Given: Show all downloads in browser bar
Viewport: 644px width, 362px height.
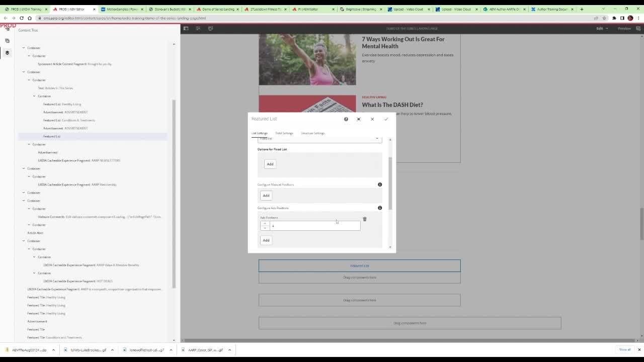Looking at the screenshot, I should click(x=625, y=349).
